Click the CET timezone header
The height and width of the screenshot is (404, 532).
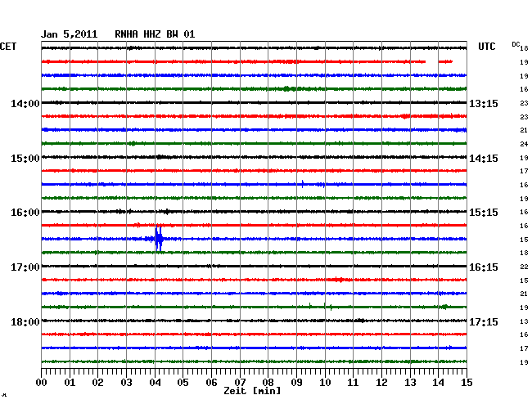[8, 47]
